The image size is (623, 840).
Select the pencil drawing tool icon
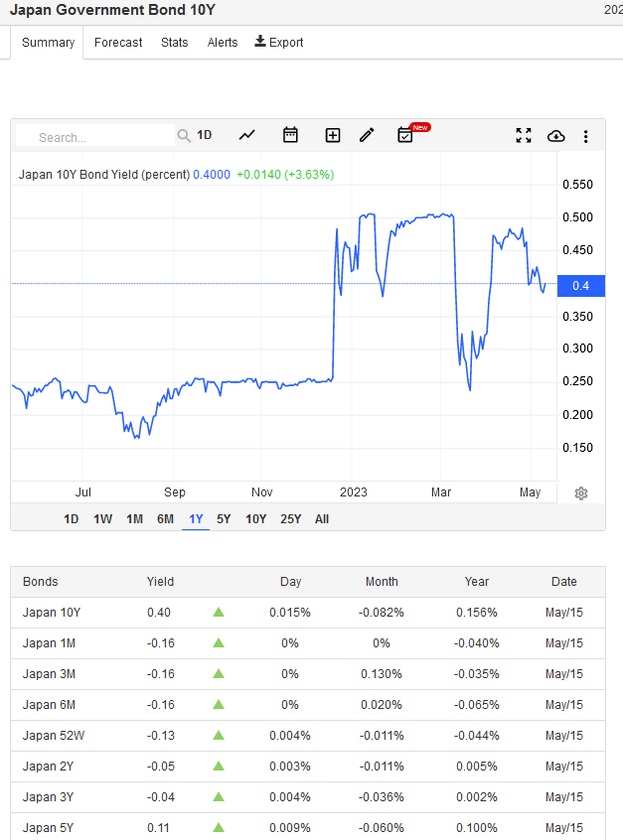pyautogui.click(x=367, y=135)
